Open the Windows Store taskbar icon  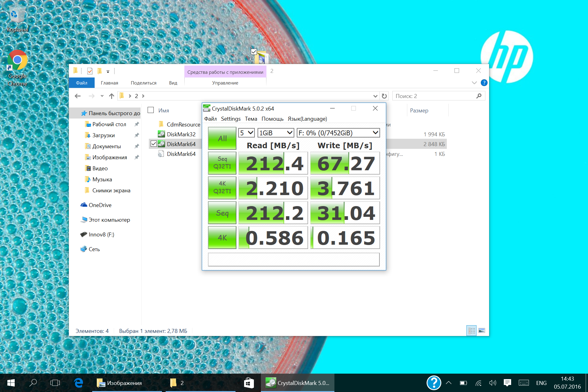pyautogui.click(x=249, y=383)
